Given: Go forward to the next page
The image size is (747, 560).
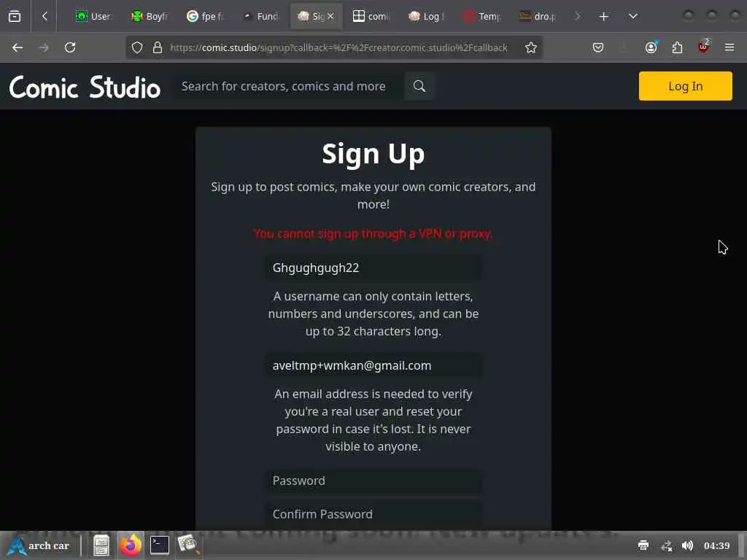Looking at the screenshot, I should (x=44, y=47).
